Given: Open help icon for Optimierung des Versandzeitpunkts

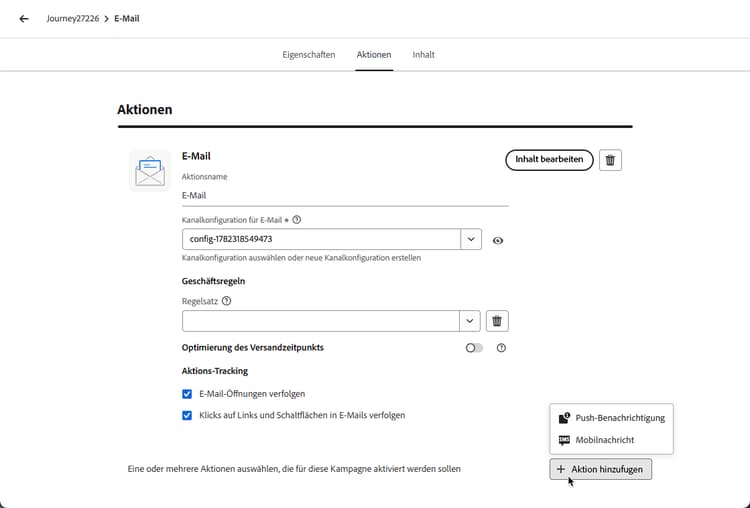Looking at the screenshot, I should (501, 348).
